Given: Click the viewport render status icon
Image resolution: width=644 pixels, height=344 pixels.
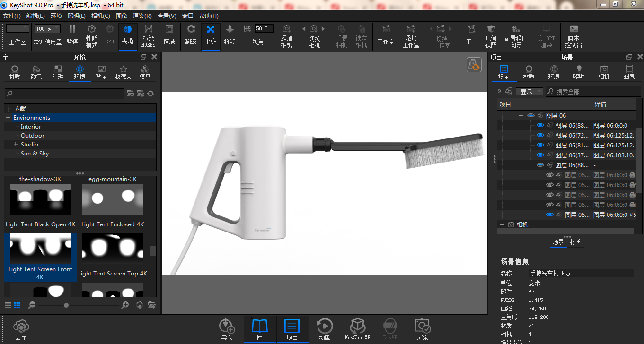Looking at the screenshot, I should pyautogui.click(x=474, y=65).
